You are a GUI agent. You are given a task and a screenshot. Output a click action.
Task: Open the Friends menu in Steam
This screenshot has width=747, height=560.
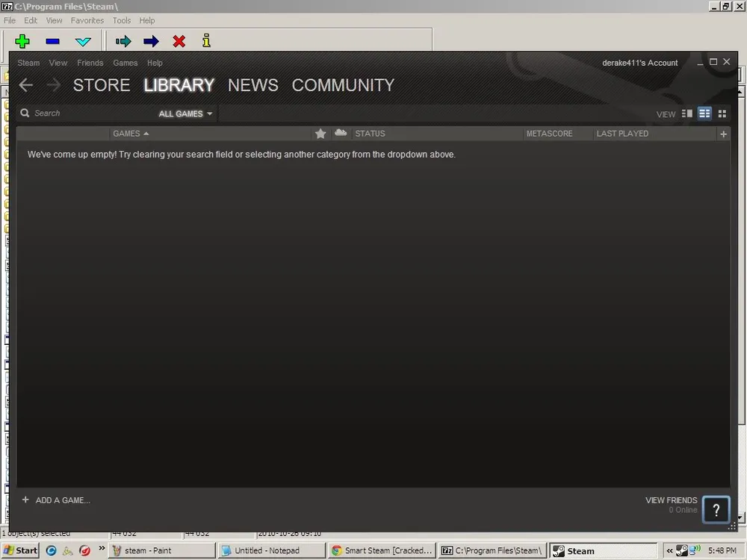tap(90, 63)
